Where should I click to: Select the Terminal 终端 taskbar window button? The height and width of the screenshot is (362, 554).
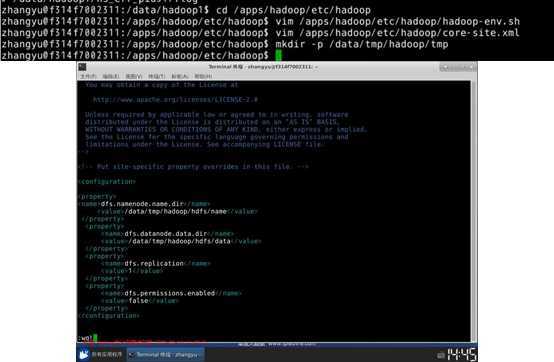pos(165,355)
